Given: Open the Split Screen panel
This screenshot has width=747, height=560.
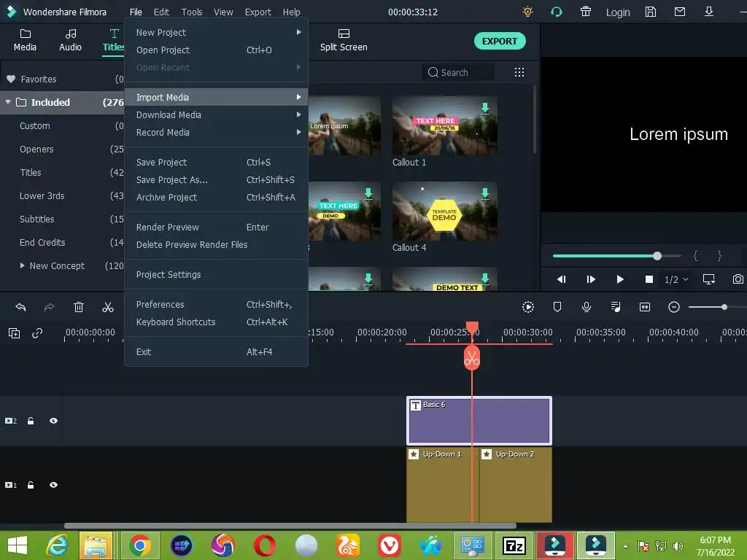Looking at the screenshot, I should tap(344, 40).
